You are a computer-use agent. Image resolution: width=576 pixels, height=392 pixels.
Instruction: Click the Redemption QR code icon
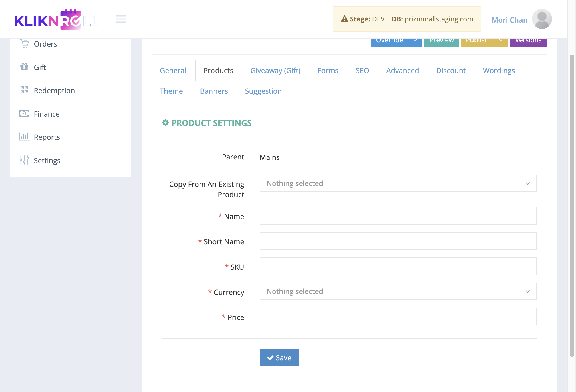[24, 90]
